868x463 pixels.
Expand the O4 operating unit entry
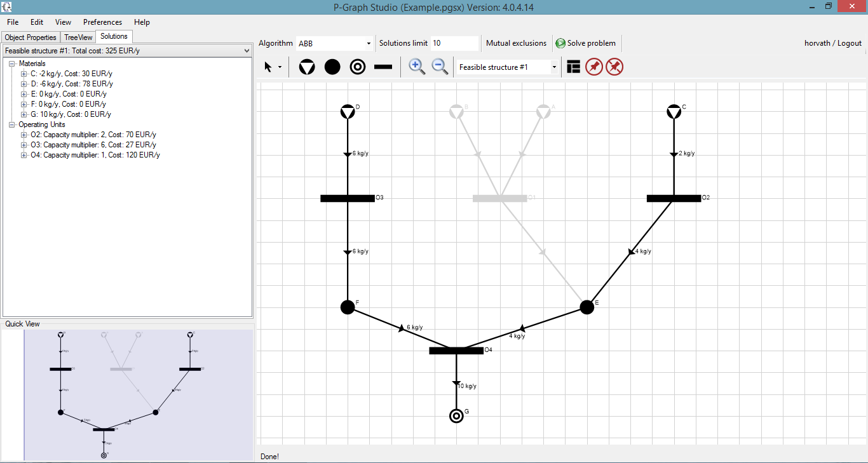24,155
